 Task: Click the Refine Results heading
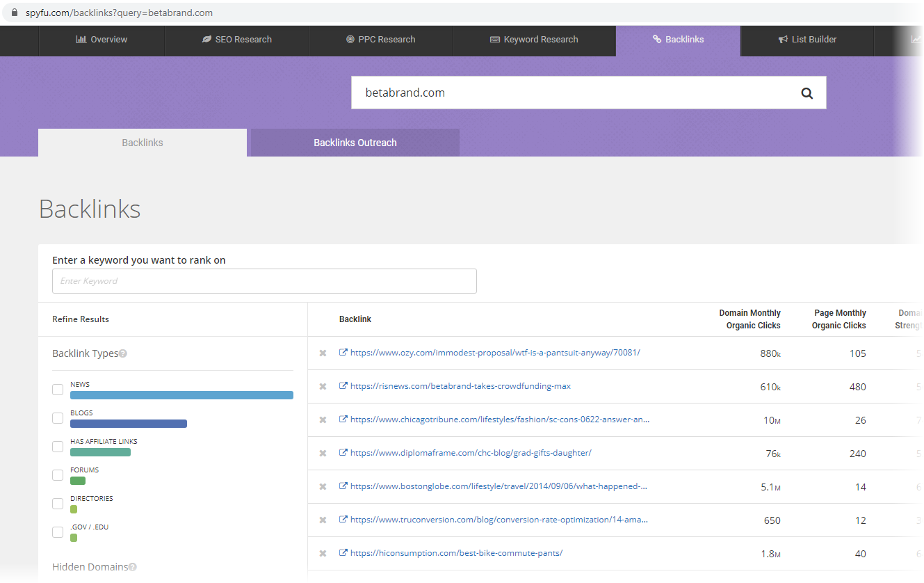(81, 319)
